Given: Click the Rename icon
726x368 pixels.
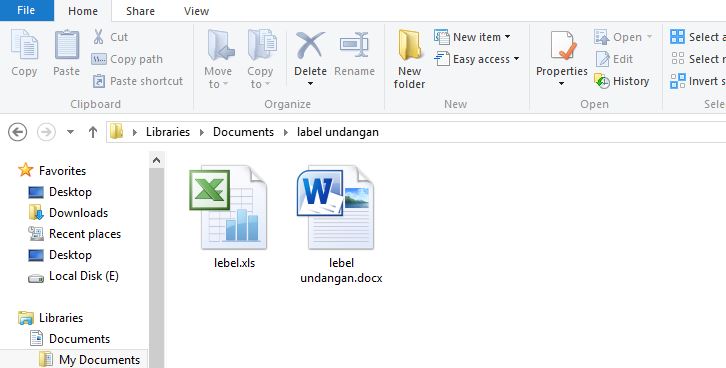Looking at the screenshot, I should 354,45.
